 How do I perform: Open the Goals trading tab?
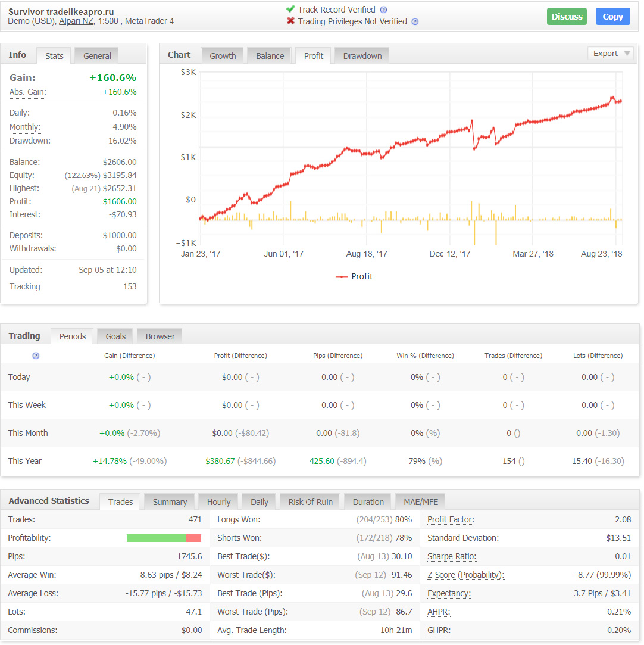click(x=115, y=336)
